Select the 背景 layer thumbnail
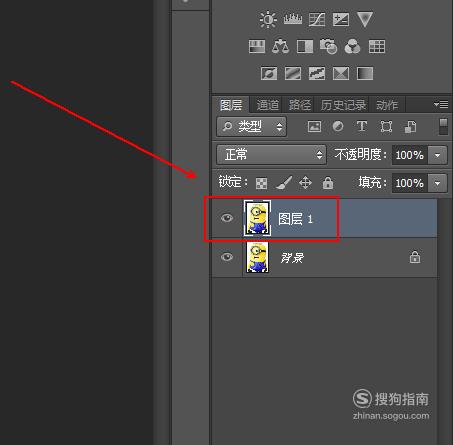 257,257
